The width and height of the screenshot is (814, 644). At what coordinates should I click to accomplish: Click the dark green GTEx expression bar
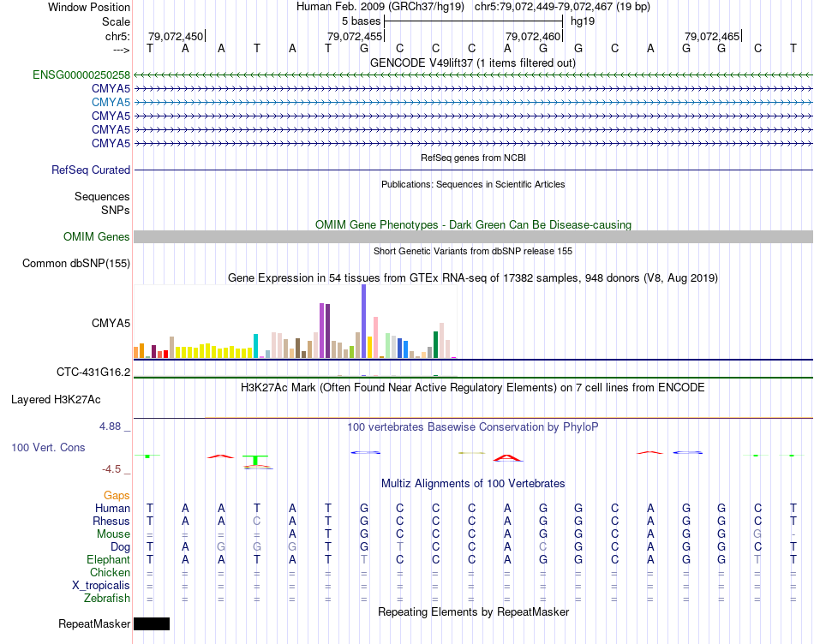[435, 344]
